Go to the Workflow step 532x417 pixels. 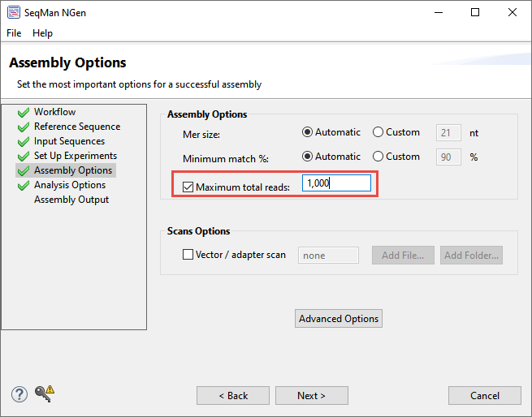point(54,112)
